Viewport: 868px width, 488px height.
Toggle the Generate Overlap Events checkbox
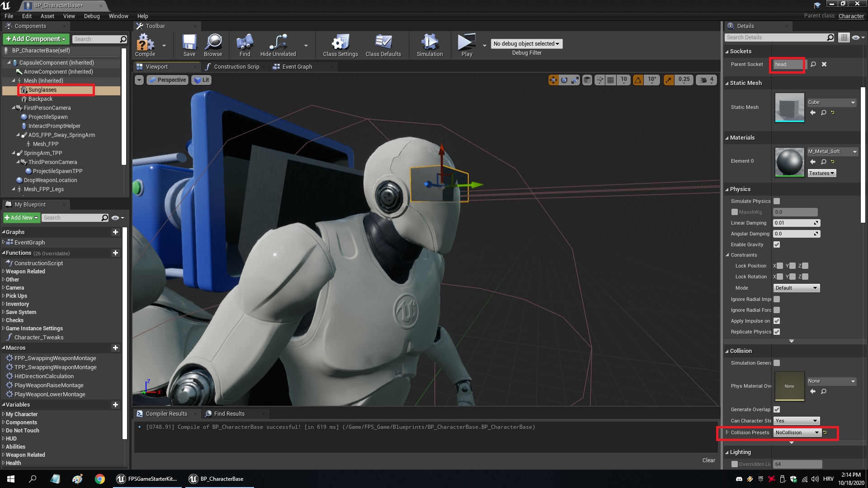777,409
